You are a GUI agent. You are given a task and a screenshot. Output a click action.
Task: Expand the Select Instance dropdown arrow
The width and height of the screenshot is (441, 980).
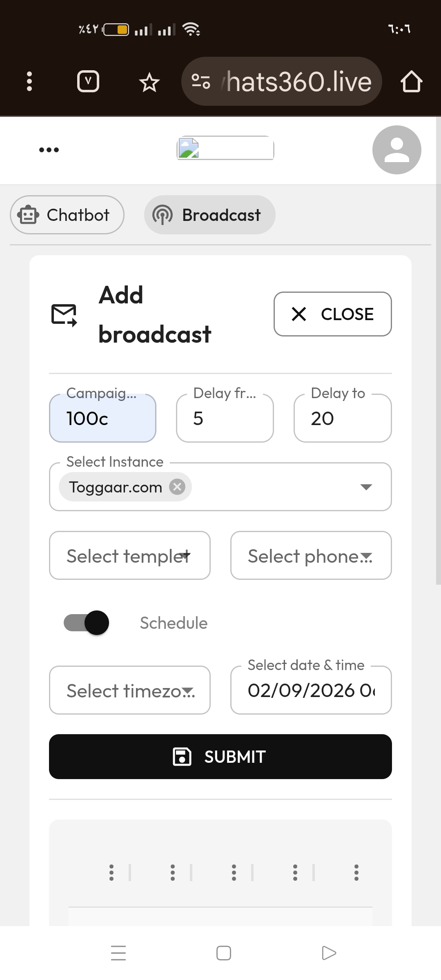click(x=366, y=487)
